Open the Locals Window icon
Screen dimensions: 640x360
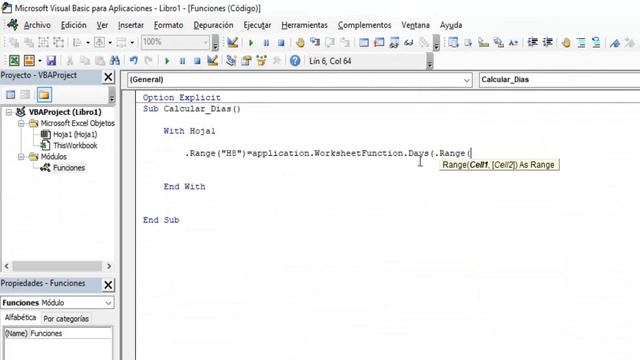[x=364, y=42]
